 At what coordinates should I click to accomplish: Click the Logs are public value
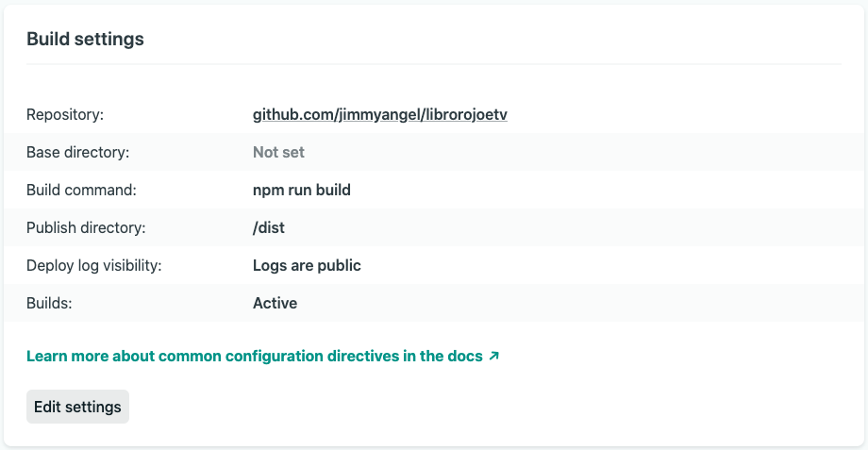pos(307,265)
